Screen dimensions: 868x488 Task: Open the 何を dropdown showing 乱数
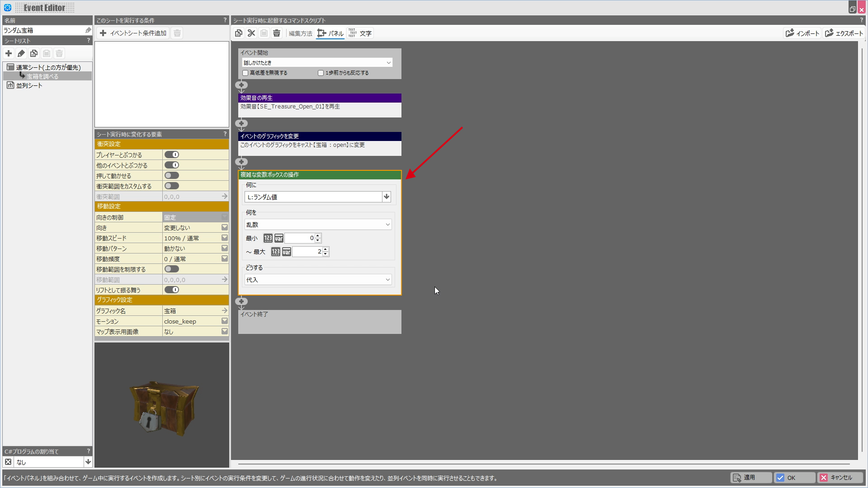click(x=318, y=224)
